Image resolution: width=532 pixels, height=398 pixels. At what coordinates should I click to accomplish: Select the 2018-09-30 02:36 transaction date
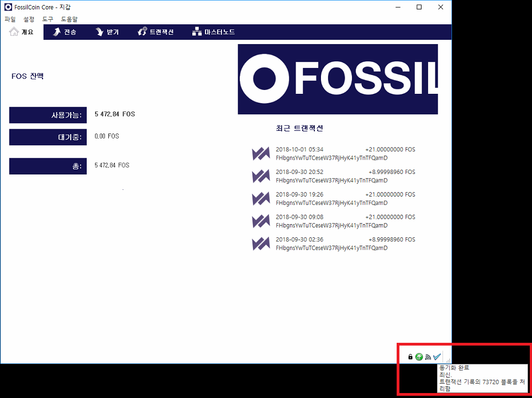(299, 240)
